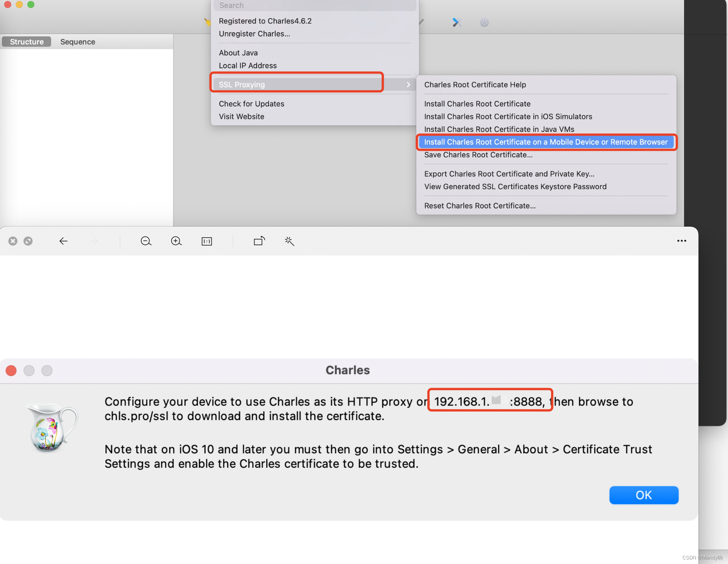The image size is (728, 564).
Task: Select Registered to Charles4.6.2 entry
Action: tap(315, 21)
